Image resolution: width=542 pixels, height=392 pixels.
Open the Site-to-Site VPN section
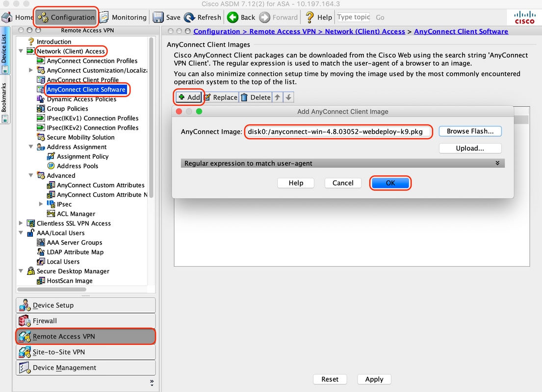86,352
